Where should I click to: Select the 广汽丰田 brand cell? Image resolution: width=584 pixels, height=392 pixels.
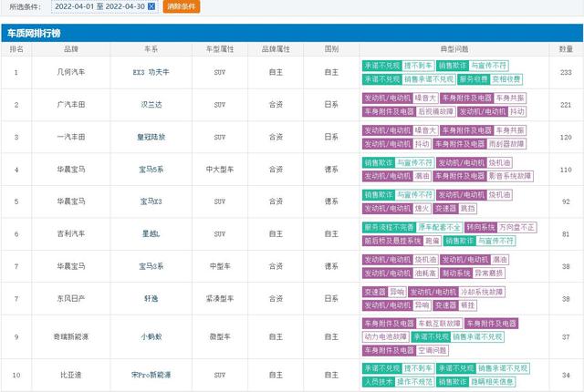pyautogui.click(x=71, y=105)
